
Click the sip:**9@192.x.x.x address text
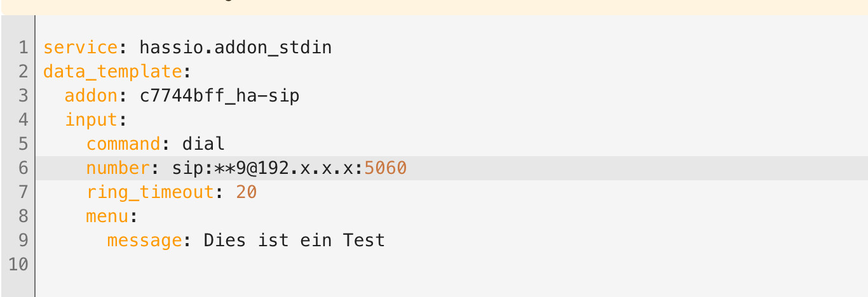coord(267,168)
